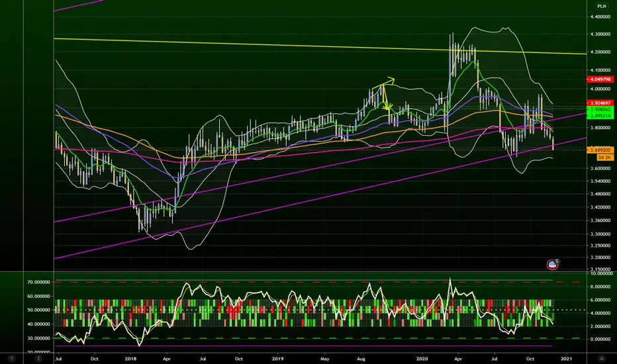The width and height of the screenshot is (617, 364).
Task: Click the 3.360000 price axis value
Action: pyautogui.click(x=600, y=221)
